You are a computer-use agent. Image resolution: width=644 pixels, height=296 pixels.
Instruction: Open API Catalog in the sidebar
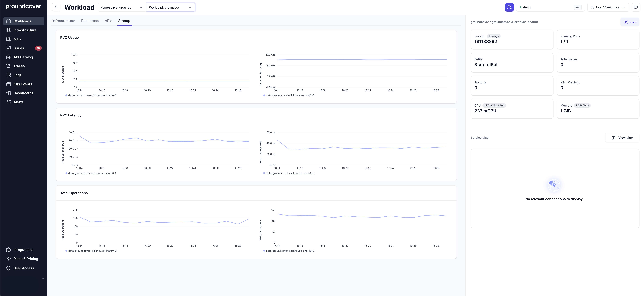23,57
